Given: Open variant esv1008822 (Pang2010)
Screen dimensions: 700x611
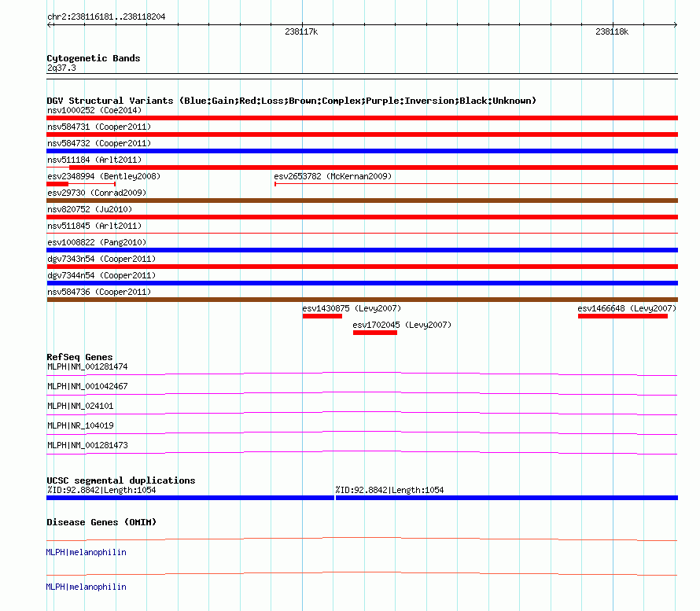Looking at the screenshot, I should click(x=97, y=242).
